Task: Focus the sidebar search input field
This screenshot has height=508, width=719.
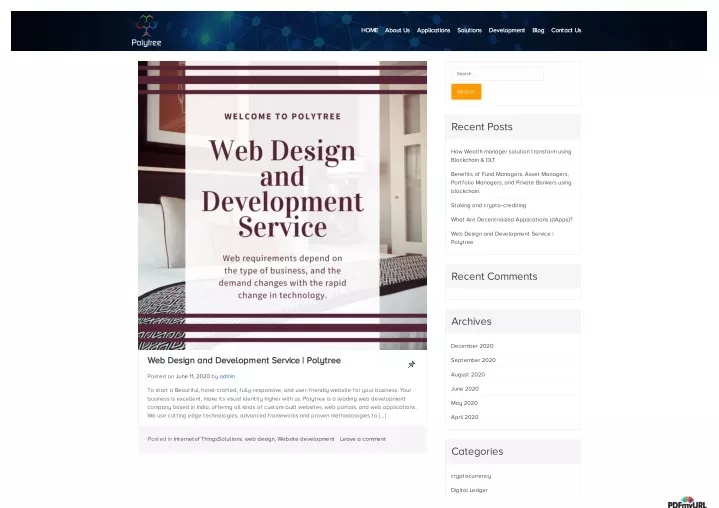Action: [497, 74]
